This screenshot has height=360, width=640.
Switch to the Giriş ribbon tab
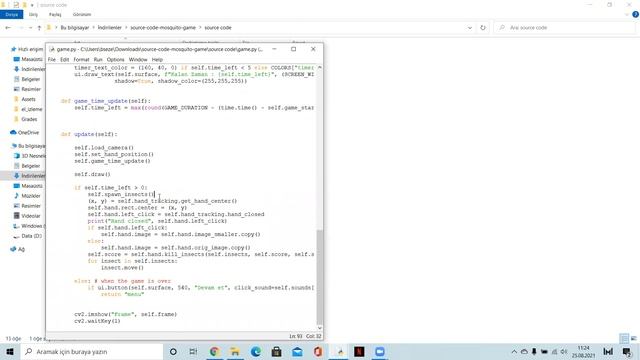pyautogui.click(x=33, y=14)
